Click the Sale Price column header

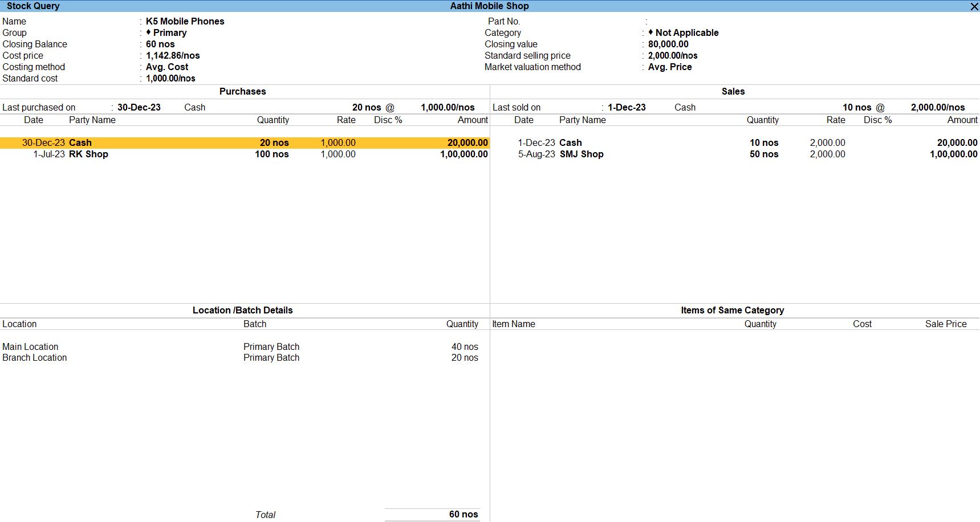946,324
